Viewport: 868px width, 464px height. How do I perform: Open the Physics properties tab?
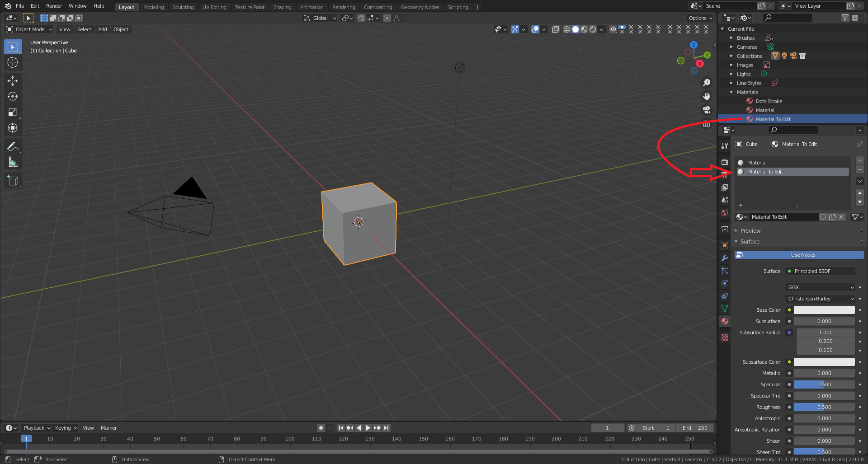[x=725, y=283]
